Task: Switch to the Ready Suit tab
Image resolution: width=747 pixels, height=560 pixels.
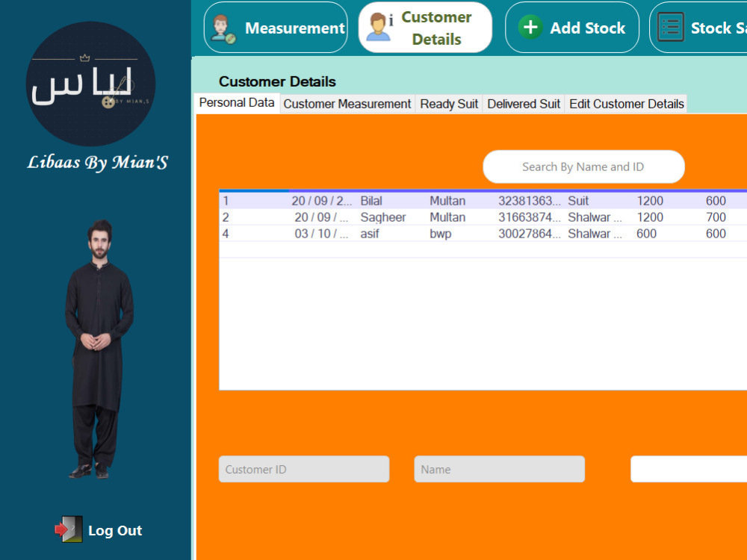Action: [449, 104]
